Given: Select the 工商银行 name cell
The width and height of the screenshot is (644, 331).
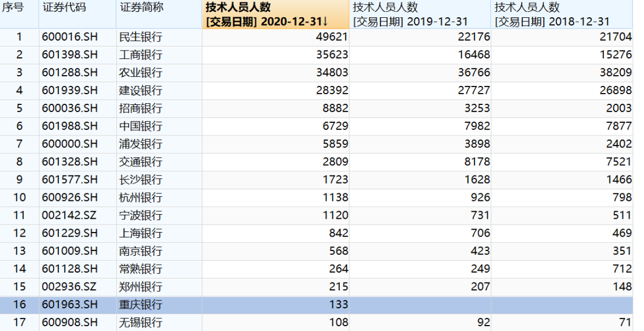Looking at the screenshot, I should (x=141, y=55).
